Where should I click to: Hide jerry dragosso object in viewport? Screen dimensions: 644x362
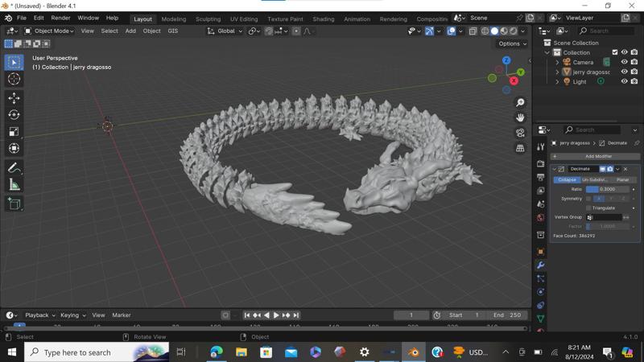pyautogui.click(x=625, y=72)
